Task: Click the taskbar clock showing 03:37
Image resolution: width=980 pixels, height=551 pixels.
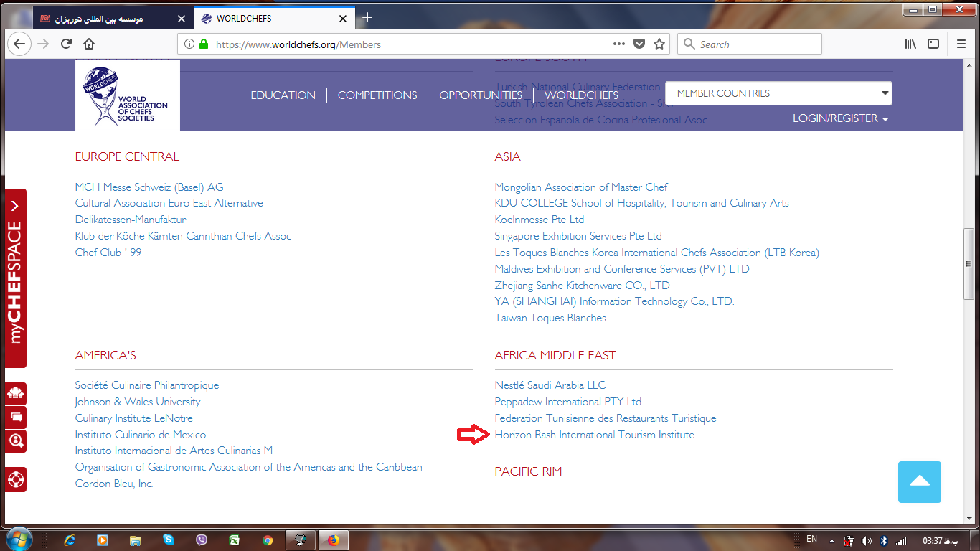Action: tap(940, 540)
